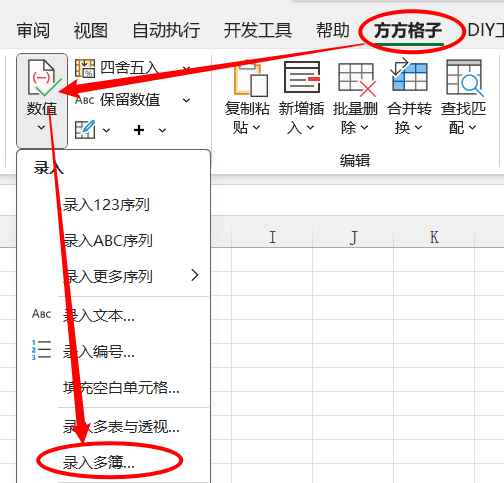
Task: Open the 开发工具 tab
Action: [257, 30]
